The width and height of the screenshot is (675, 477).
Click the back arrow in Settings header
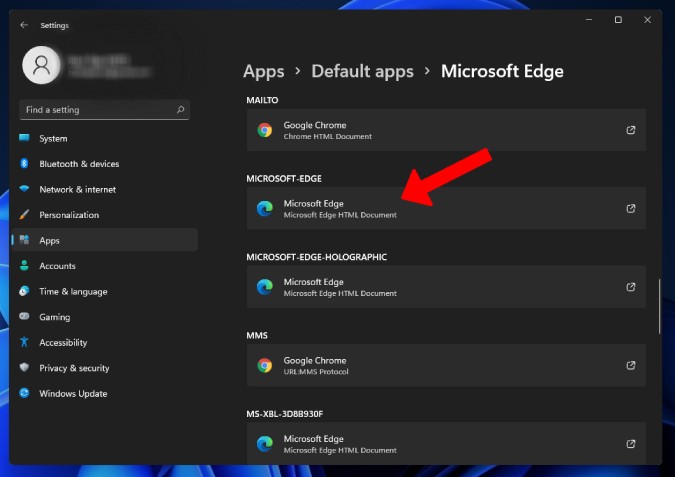tap(24, 25)
